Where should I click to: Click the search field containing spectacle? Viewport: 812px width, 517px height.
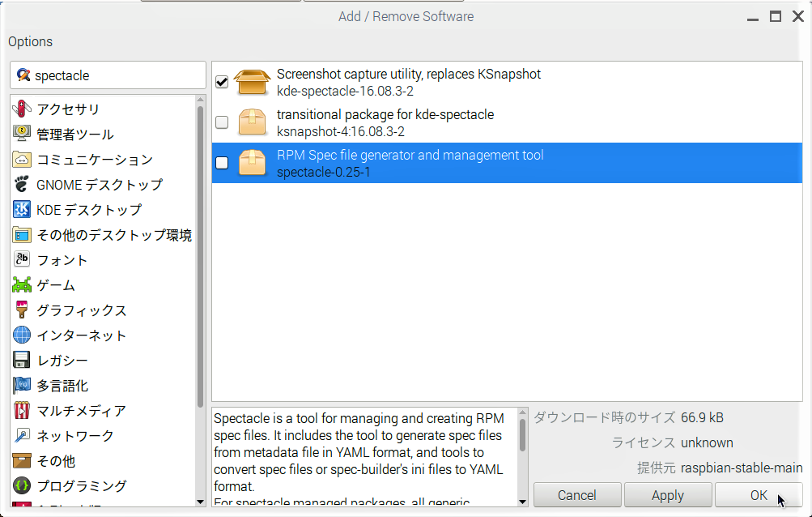108,75
